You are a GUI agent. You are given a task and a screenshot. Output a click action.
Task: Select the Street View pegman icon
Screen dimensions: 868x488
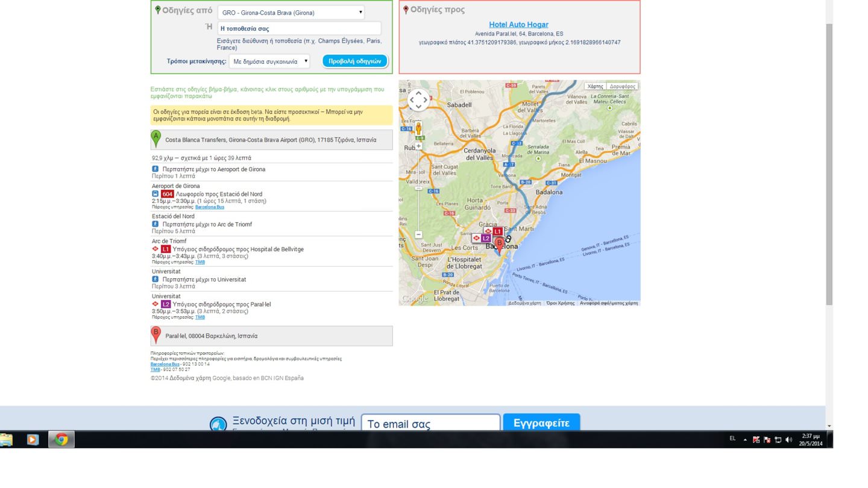point(418,128)
